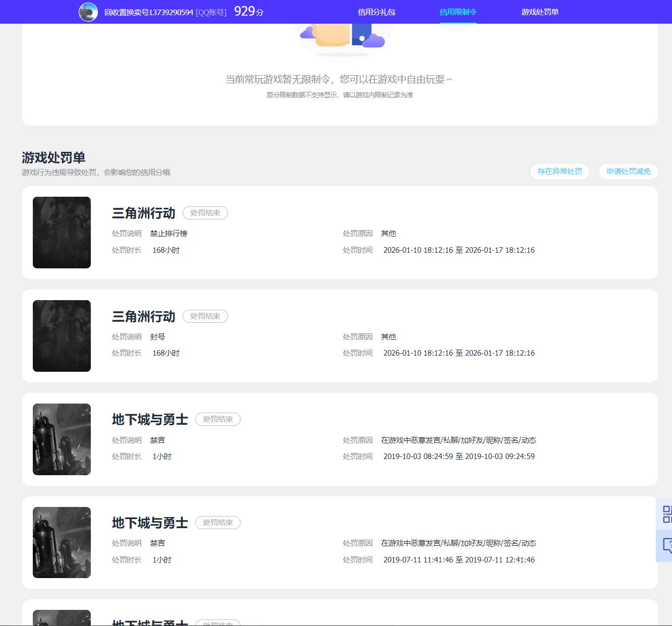Click account name 回收置换卖号13739290594

tap(149, 12)
